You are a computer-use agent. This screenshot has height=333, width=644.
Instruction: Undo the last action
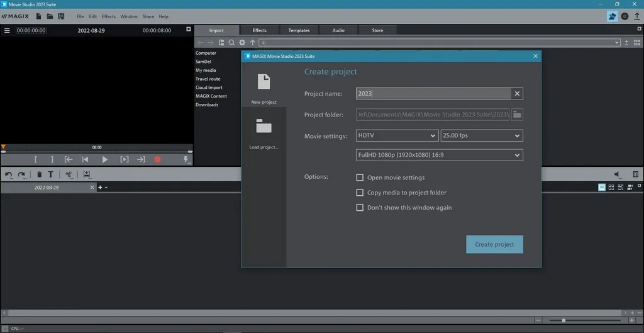[x=8, y=175]
